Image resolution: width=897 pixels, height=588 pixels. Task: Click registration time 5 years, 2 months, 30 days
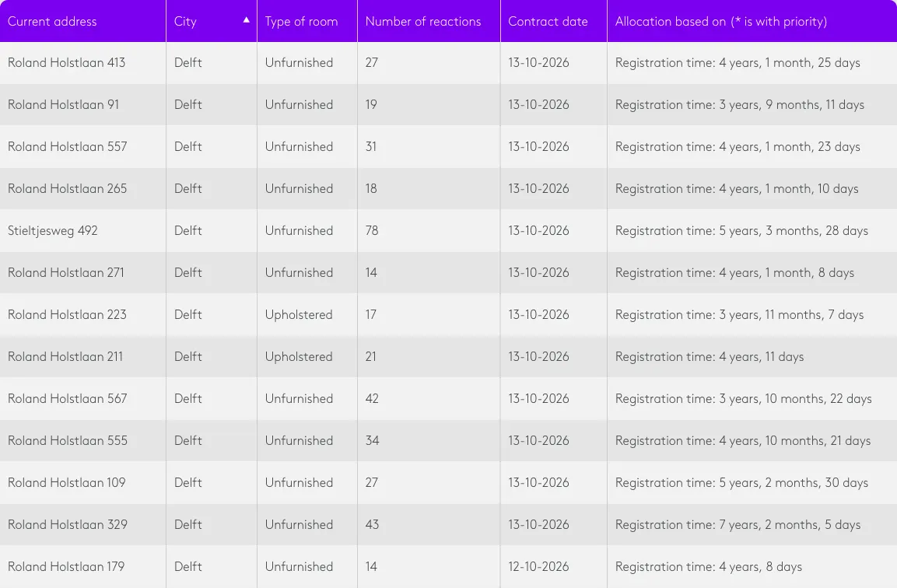click(741, 483)
